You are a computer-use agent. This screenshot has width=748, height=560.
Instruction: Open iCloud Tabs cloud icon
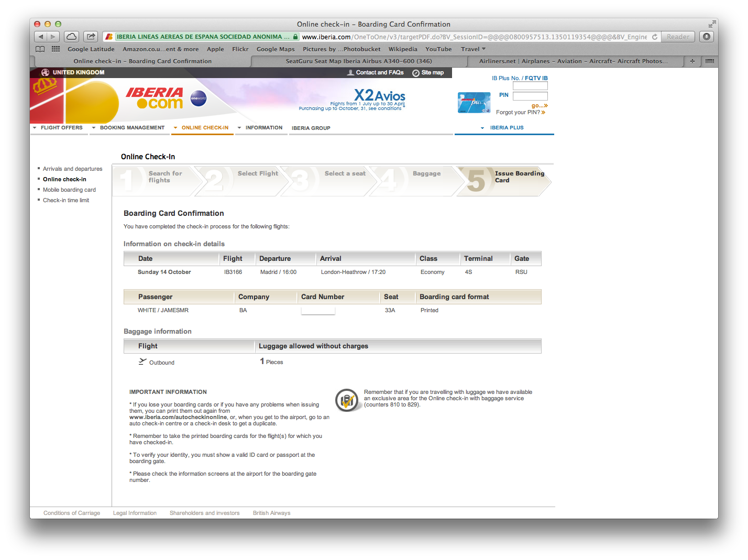tap(72, 37)
